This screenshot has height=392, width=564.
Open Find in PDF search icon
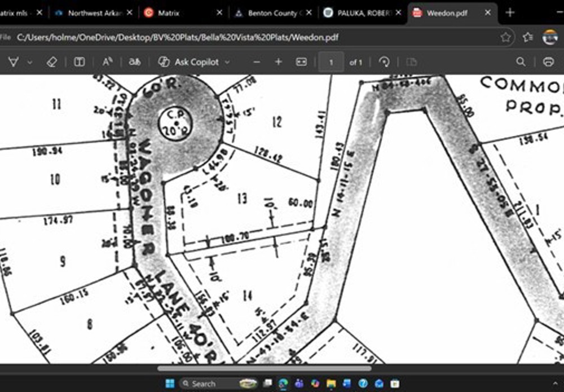pos(521,62)
